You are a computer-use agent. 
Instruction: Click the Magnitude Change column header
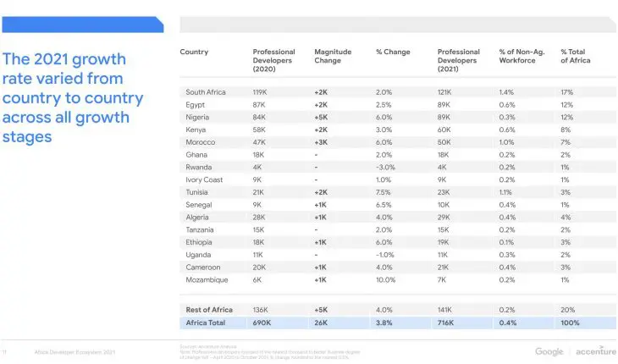click(332, 57)
